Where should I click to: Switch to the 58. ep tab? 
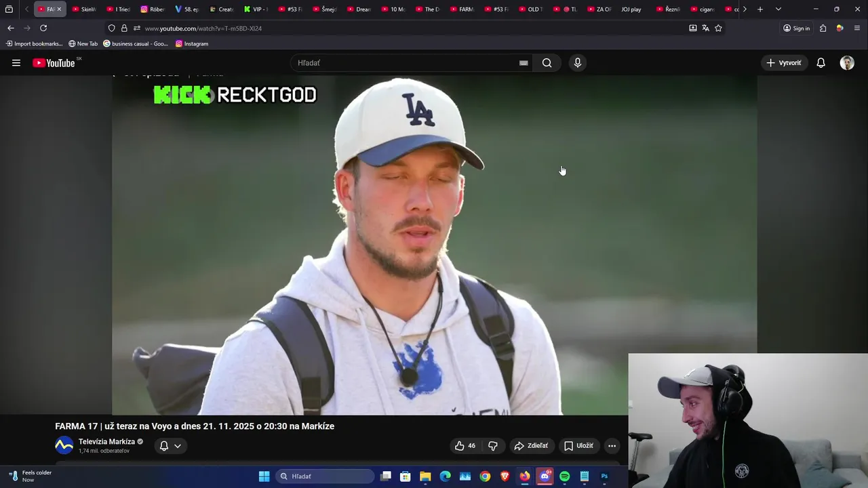point(186,9)
